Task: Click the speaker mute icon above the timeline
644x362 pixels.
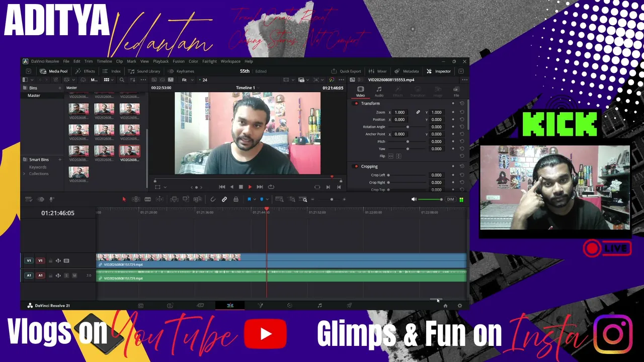Action: [x=414, y=200]
